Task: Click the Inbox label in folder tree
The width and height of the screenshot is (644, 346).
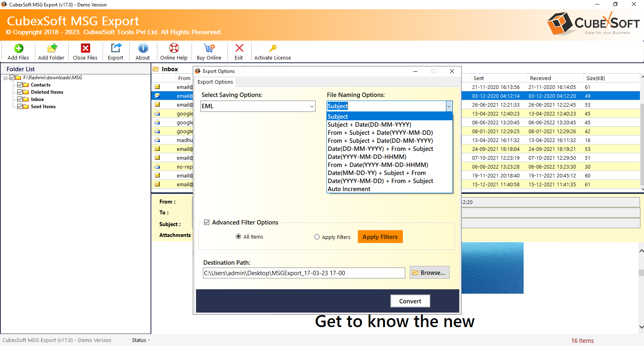Action: (x=37, y=99)
